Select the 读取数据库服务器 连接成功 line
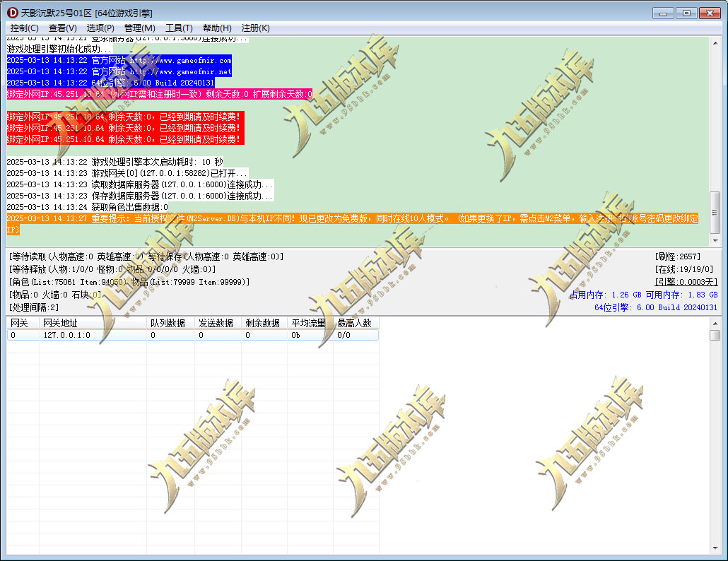 pos(140,184)
